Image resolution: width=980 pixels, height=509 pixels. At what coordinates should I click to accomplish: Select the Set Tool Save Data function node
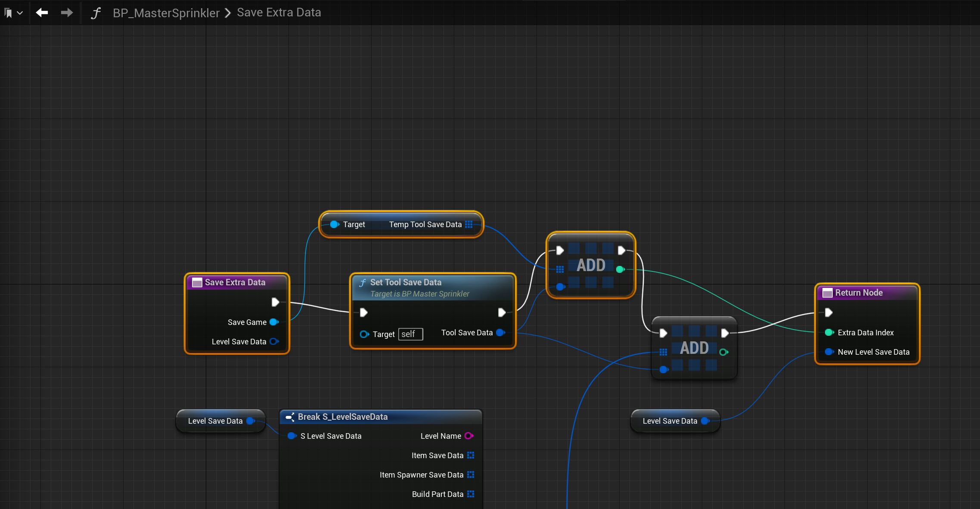(406, 282)
